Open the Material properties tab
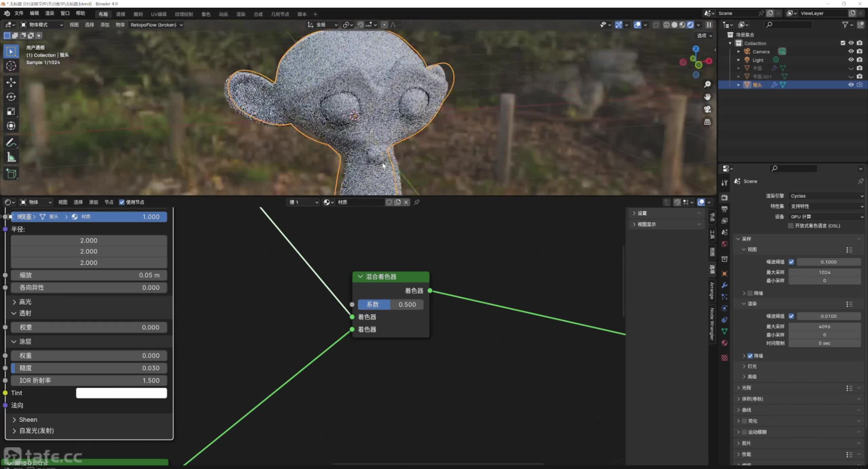This screenshot has width=868, height=469. pyautogui.click(x=725, y=343)
